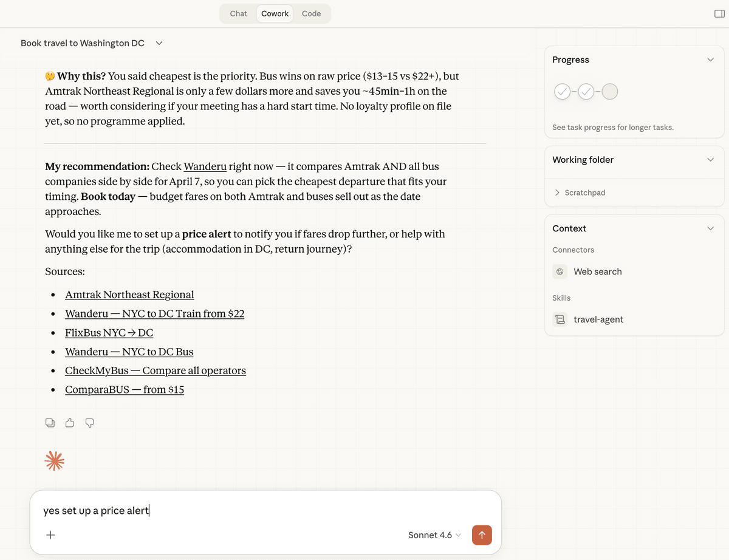Give the response a thumbs up
Screen dimensions: 729x560
click(70, 423)
